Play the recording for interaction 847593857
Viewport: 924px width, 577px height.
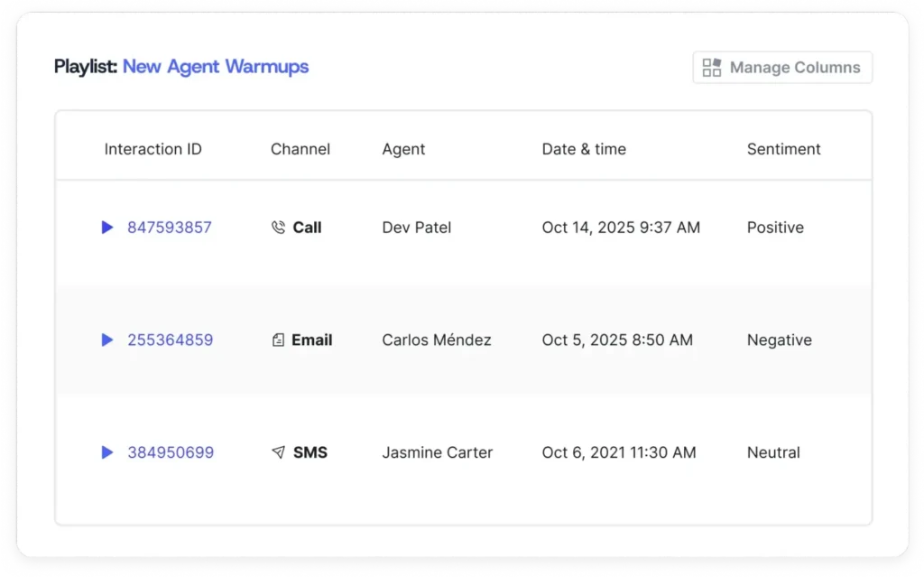click(107, 228)
